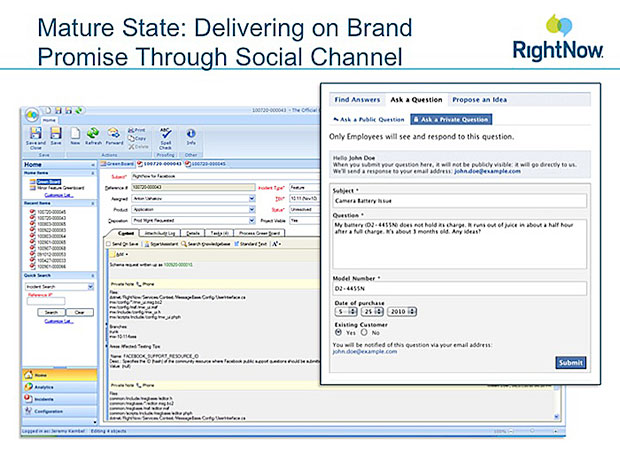Viewport: 620px width, 465px height.
Task: Adjust the purchase year stepper
Action: (x=412, y=312)
